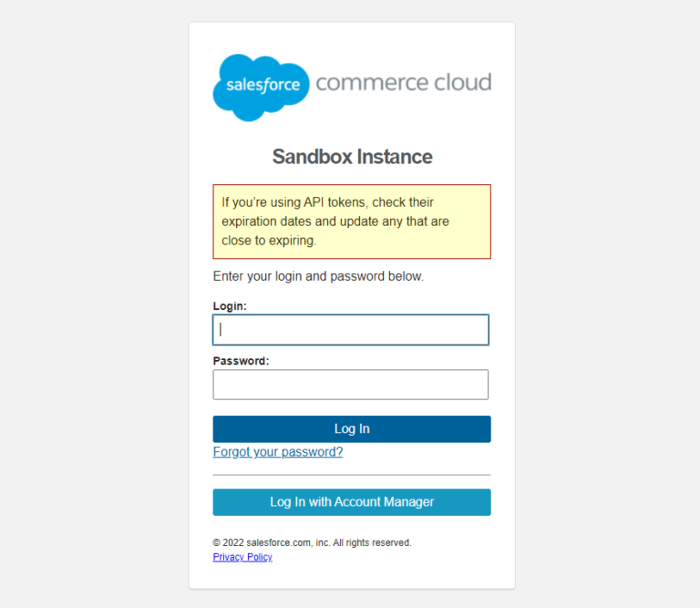700x608 pixels.
Task: Click Log In with Account Manager
Action: click(x=352, y=502)
